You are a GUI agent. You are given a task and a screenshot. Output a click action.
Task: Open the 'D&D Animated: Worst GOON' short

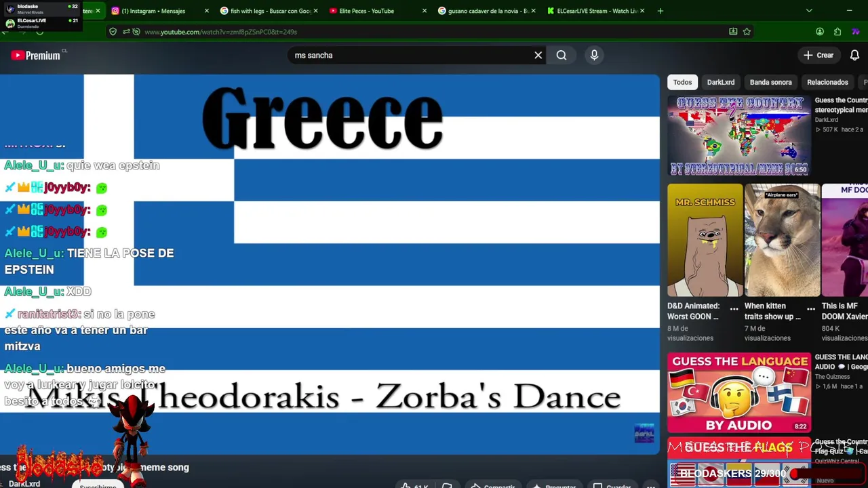coord(705,240)
